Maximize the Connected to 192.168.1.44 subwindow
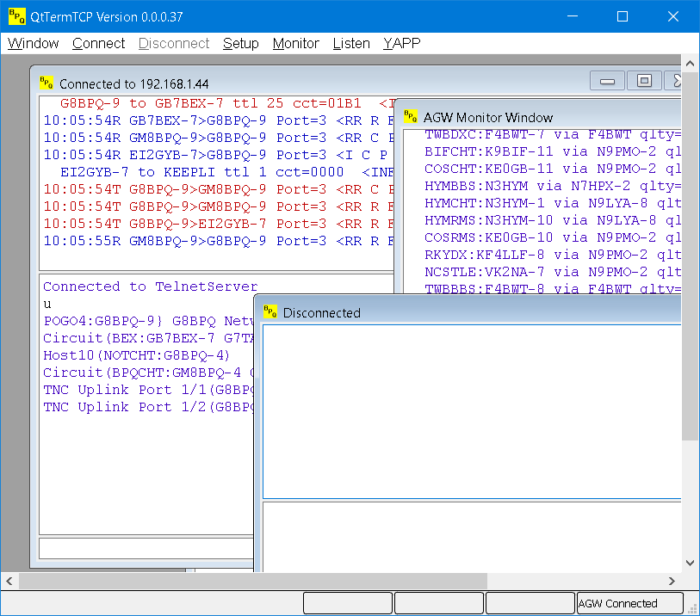The width and height of the screenshot is (700, 616). 644,81
